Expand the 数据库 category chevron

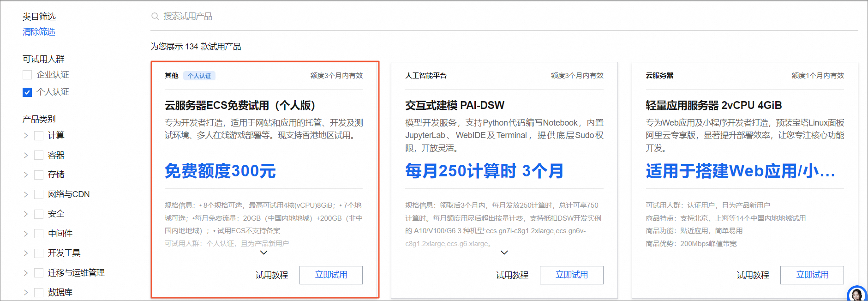pos(26,292)
